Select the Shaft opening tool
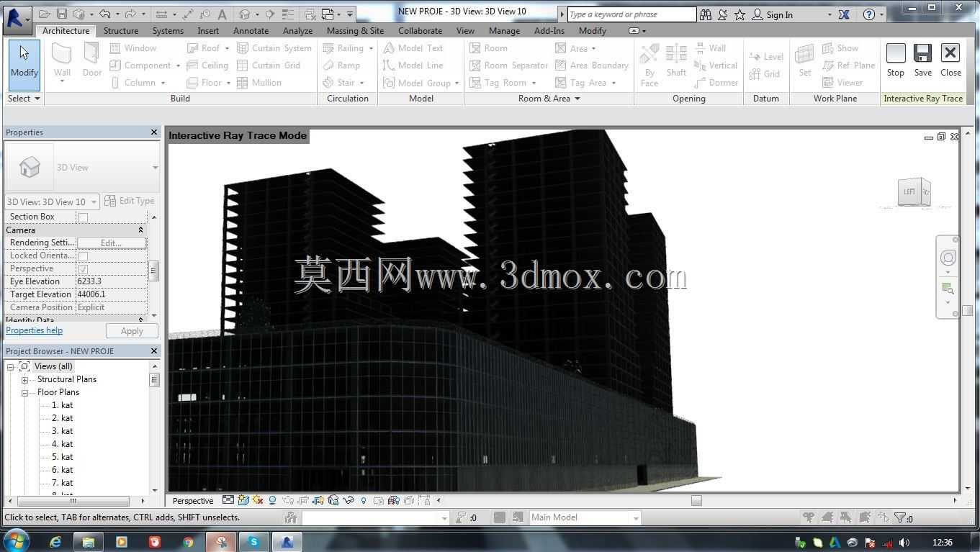 tap(676, 60)
